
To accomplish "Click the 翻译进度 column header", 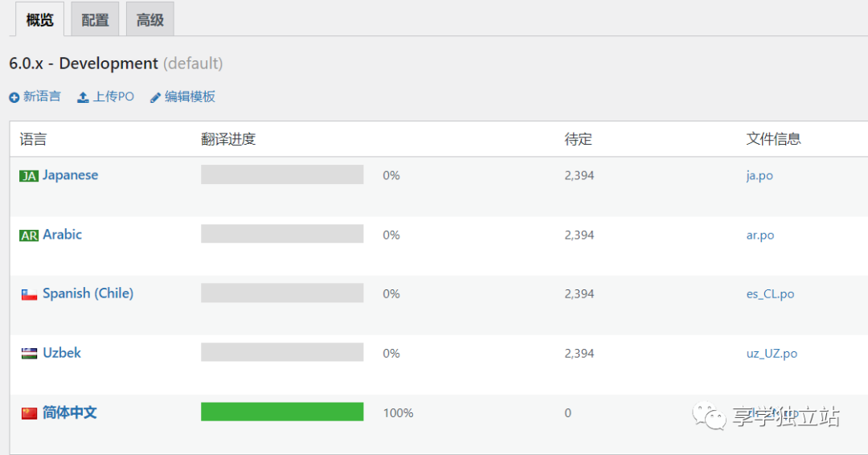I will click(228, 139).
